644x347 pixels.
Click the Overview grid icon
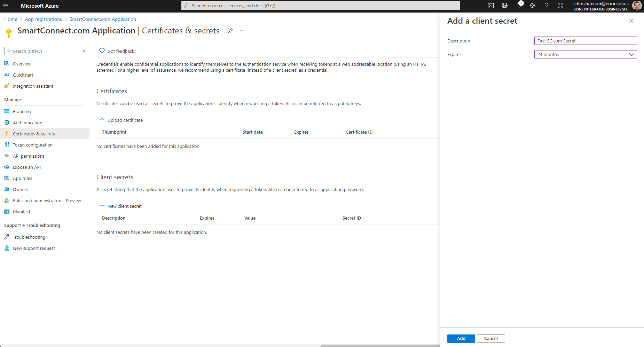pos(7,64)
